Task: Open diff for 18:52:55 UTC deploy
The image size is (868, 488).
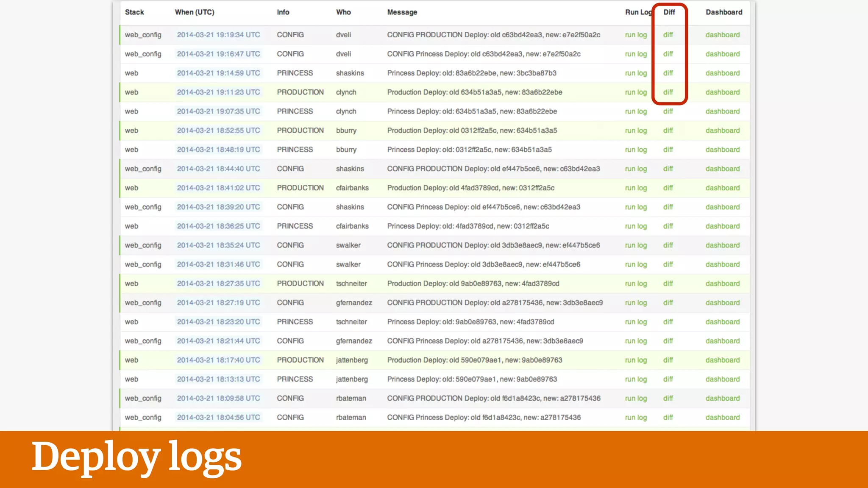Action: click(668, 130)
